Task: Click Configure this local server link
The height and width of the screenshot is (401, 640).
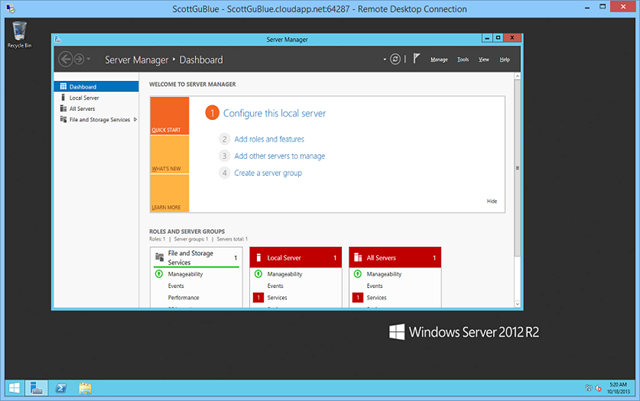Action: 274,113
